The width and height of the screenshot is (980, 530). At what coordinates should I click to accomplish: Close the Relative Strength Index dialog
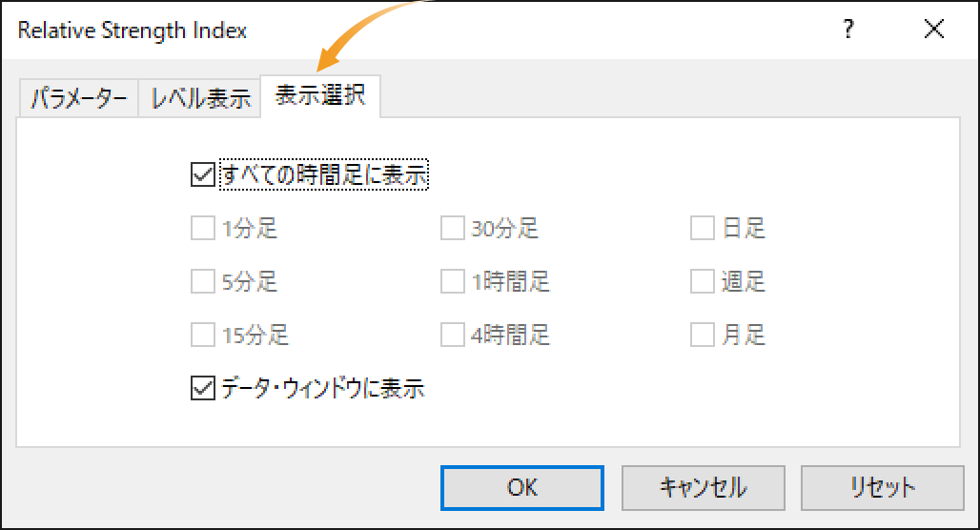[933, 29]
